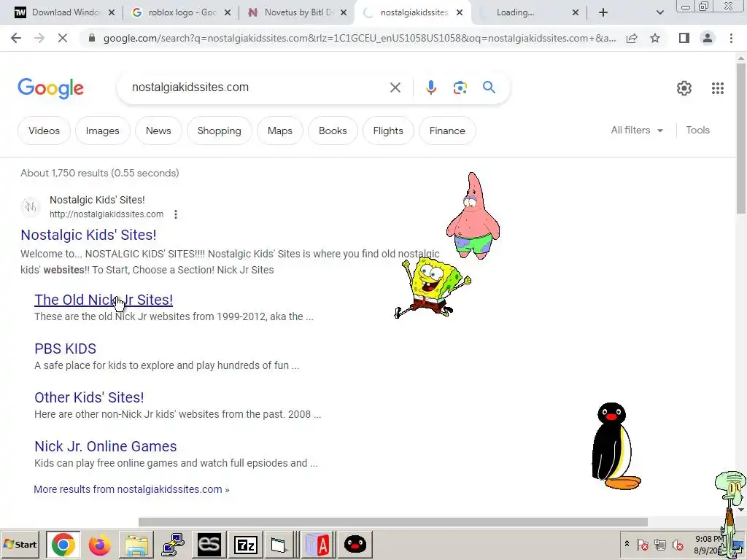Open the browser side panel icon

tap(684, 38)
